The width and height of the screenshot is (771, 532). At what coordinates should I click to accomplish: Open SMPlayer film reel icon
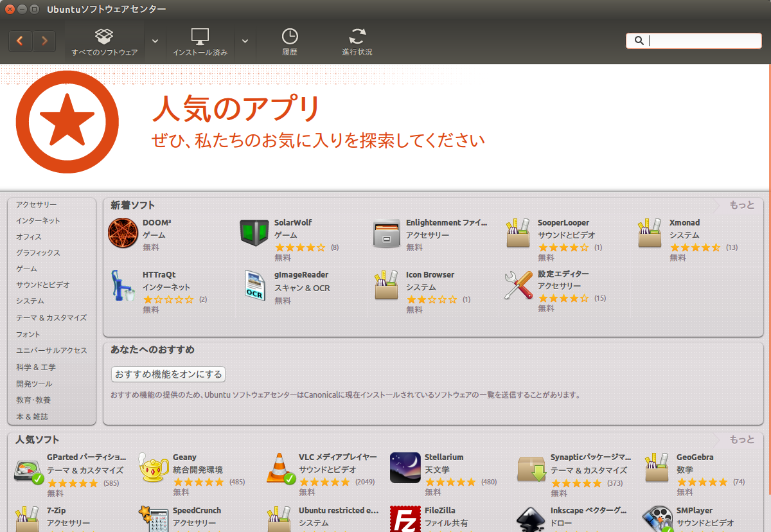(658, 519)
